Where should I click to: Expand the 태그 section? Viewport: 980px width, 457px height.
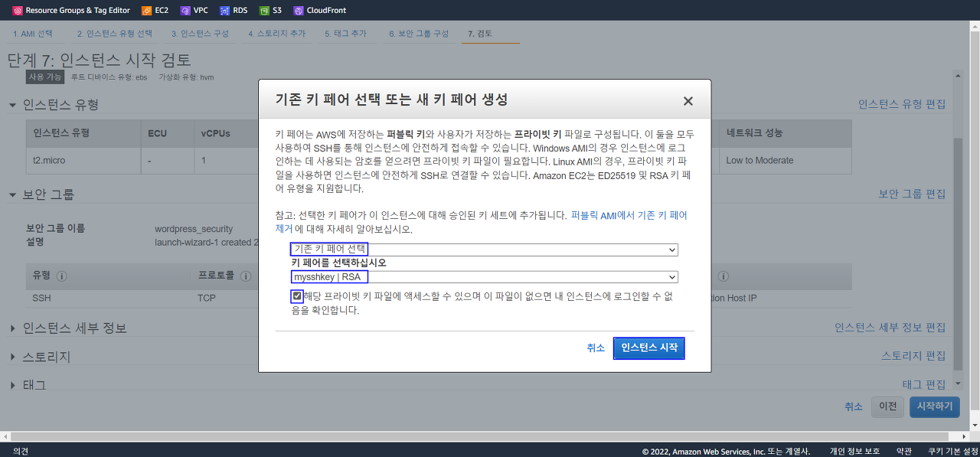pos(13,385)
